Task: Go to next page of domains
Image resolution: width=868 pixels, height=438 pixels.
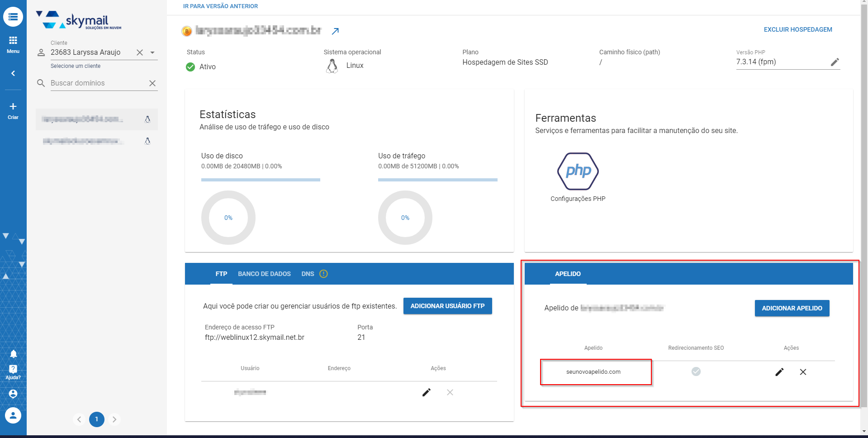Action: (114, 419)
